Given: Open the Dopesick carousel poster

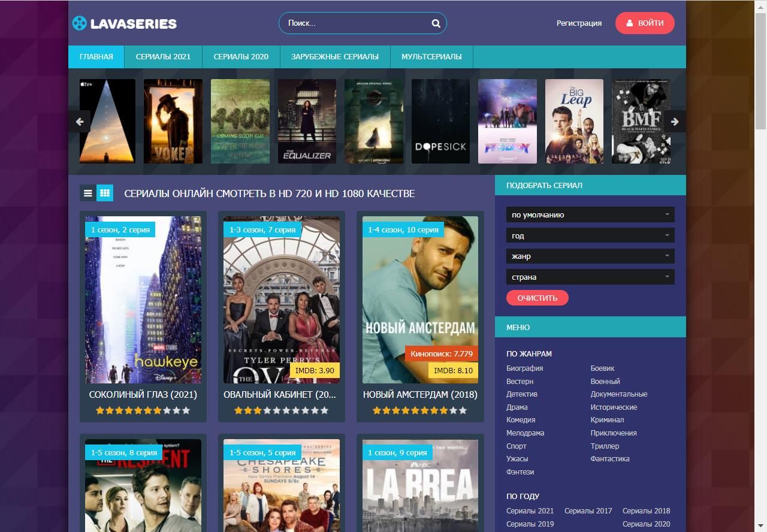Looking at the screenshot, I should click(440, 122).
